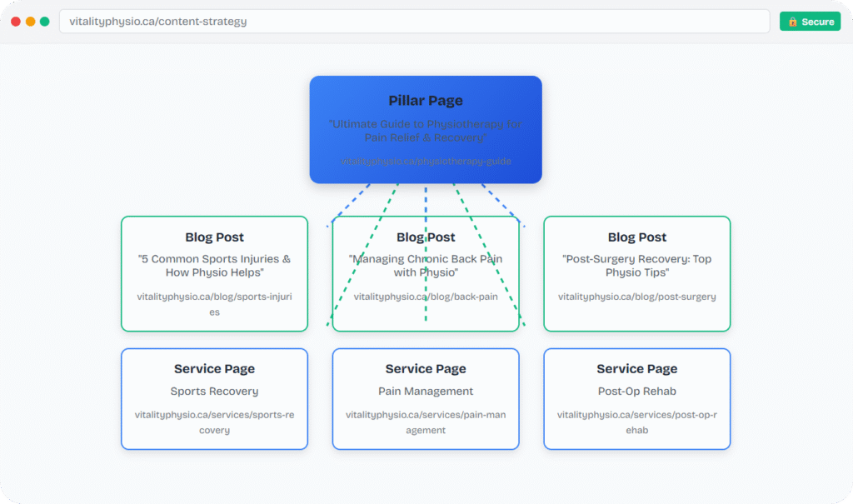Click the green Secure badge
Image resolution: width=853 pixels, height=504 pixels.
click(810, 21)
